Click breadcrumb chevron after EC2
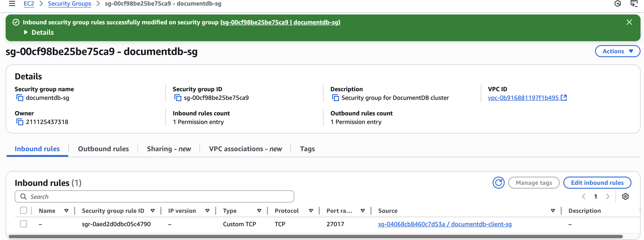Screen dimensions: 644x240 tap(41, 4)
